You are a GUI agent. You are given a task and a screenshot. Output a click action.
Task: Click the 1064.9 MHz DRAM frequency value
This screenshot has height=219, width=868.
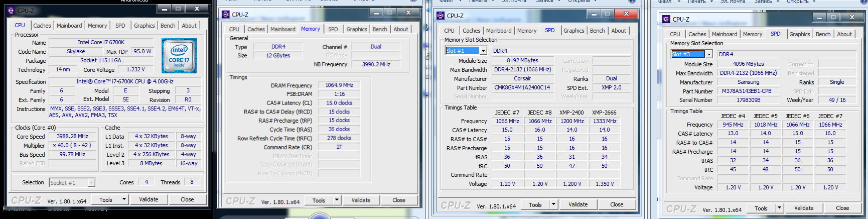[340, 85]
